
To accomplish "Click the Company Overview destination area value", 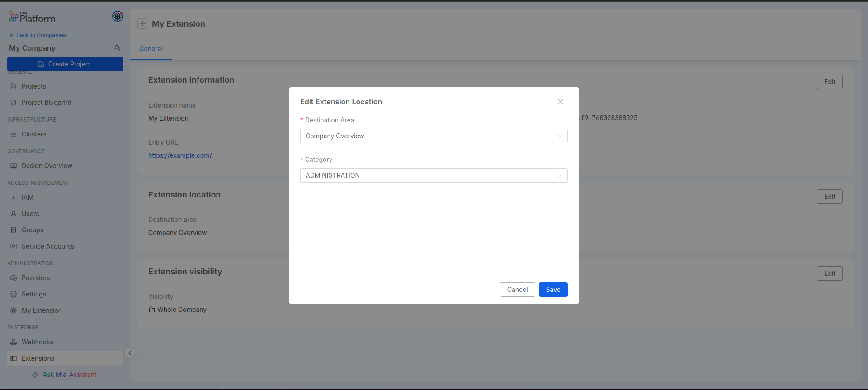I will (177, 233).
